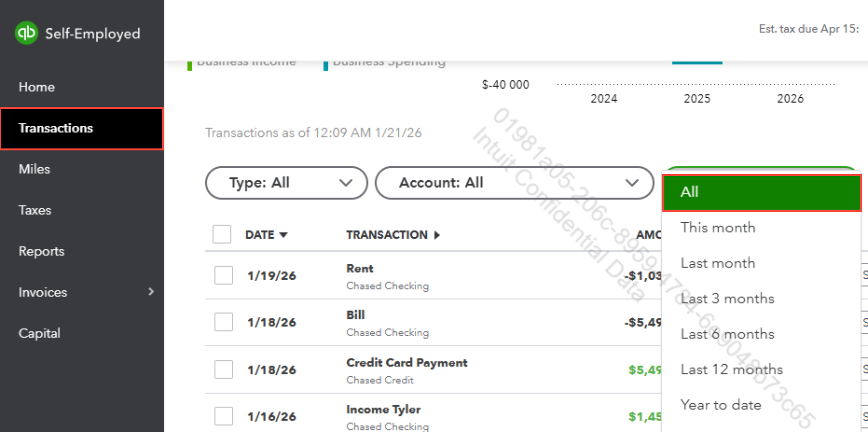
Task: Check the Credit Card Payment row checkbox
Action: click(223, 369)
